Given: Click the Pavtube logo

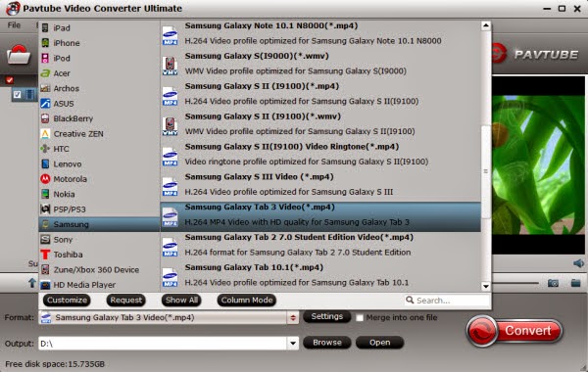Looking at the screenshot, I should click(x=535, y=54).
